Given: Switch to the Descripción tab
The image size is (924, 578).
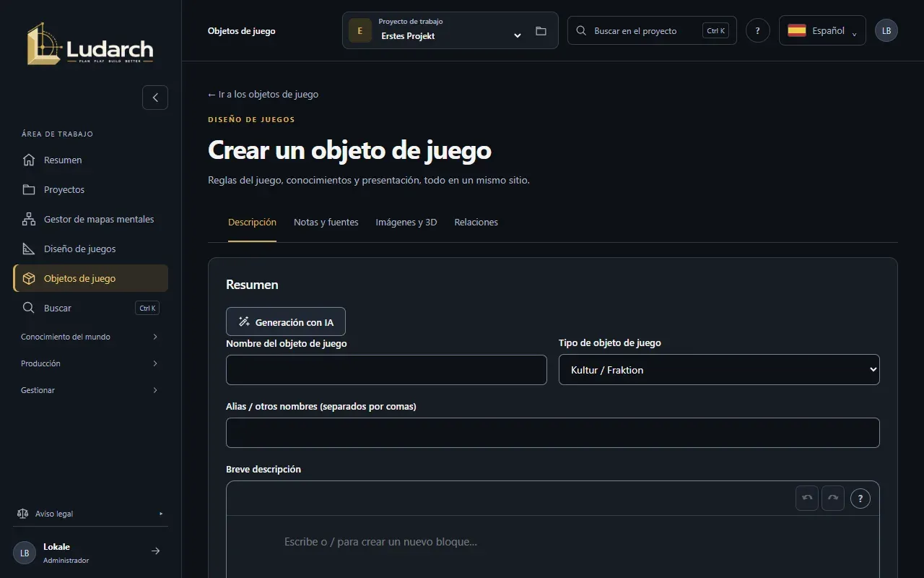Looking at the screenshot, I should 252,223.
